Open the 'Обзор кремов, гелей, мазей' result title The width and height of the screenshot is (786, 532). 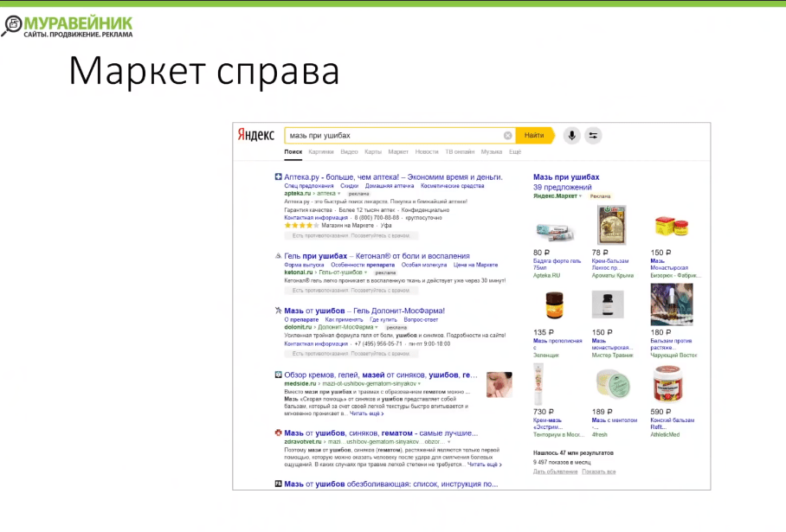[381, 375]
